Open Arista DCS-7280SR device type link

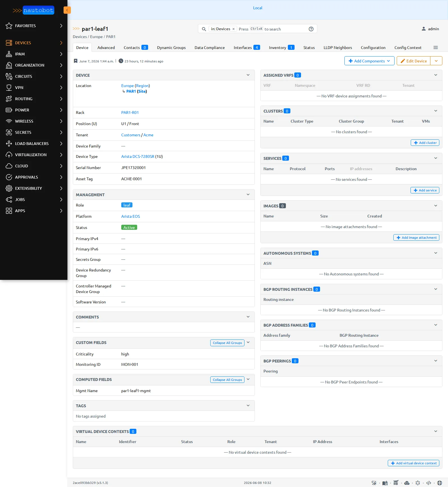pyautogui.click(x=138, y=156)
